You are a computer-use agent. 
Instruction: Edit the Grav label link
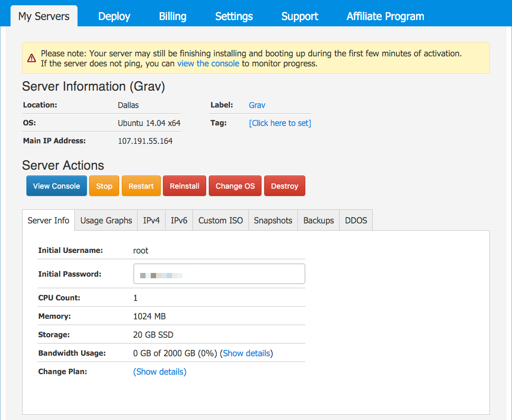tap(257, 105)
